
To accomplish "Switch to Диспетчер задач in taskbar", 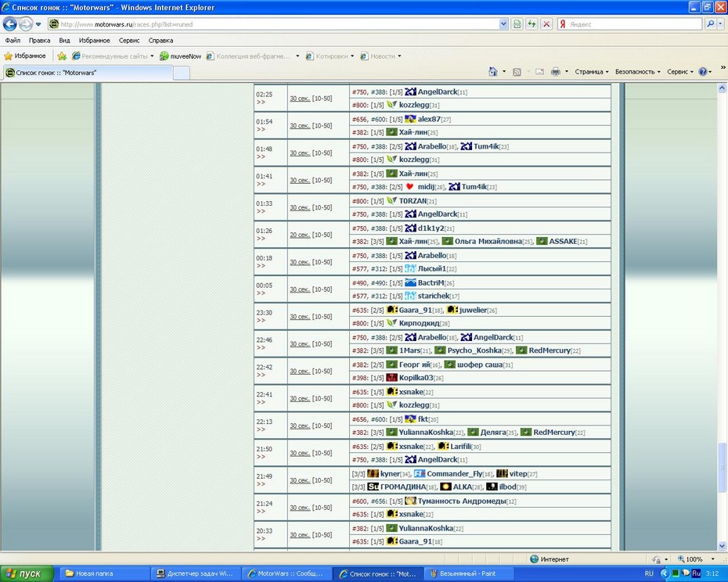I will [196, 573].
